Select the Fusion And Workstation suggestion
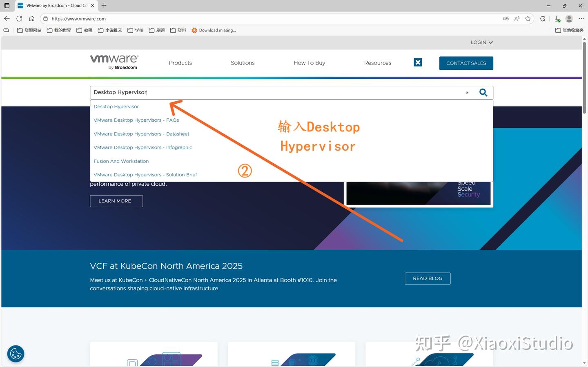 (121, 161)
